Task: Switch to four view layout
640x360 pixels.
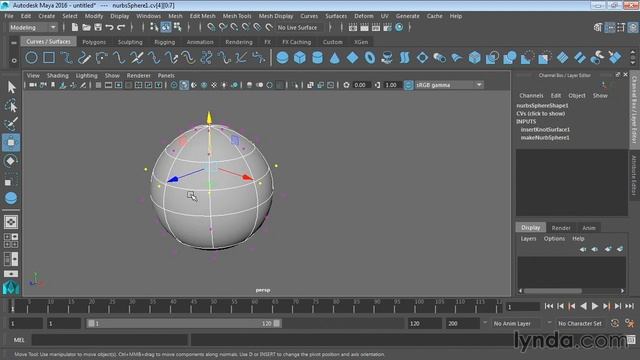Action: (11, 240)
